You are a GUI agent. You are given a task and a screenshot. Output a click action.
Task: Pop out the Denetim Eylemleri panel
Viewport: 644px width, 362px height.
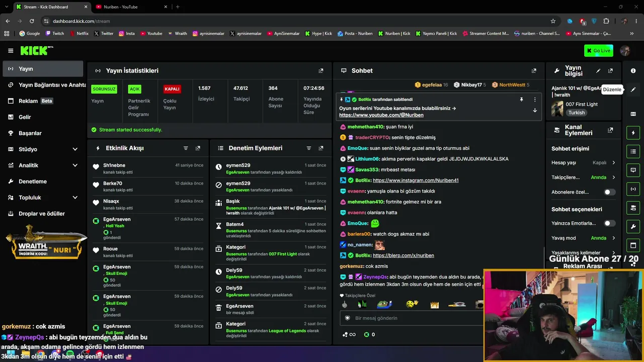click(321, 148)
